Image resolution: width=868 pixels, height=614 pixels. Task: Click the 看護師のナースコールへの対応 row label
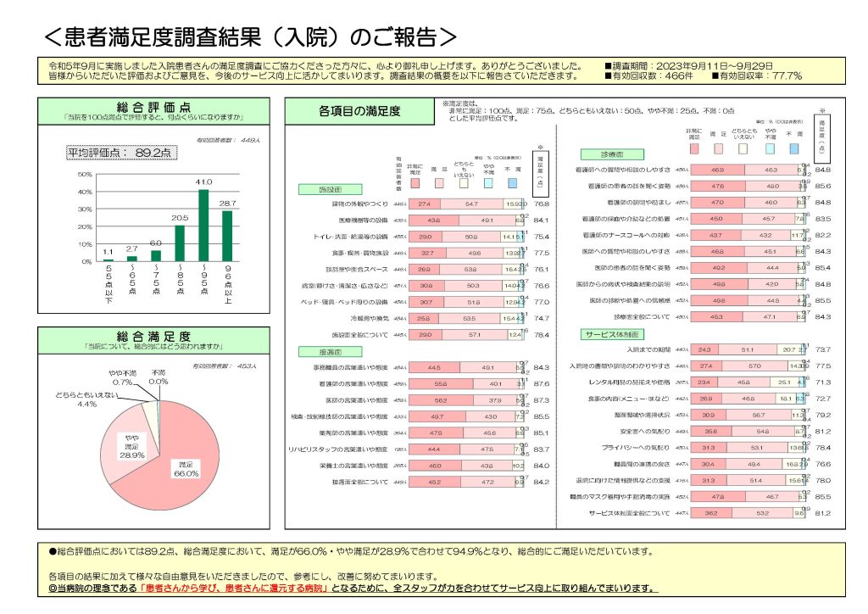(x=626, y=235)
